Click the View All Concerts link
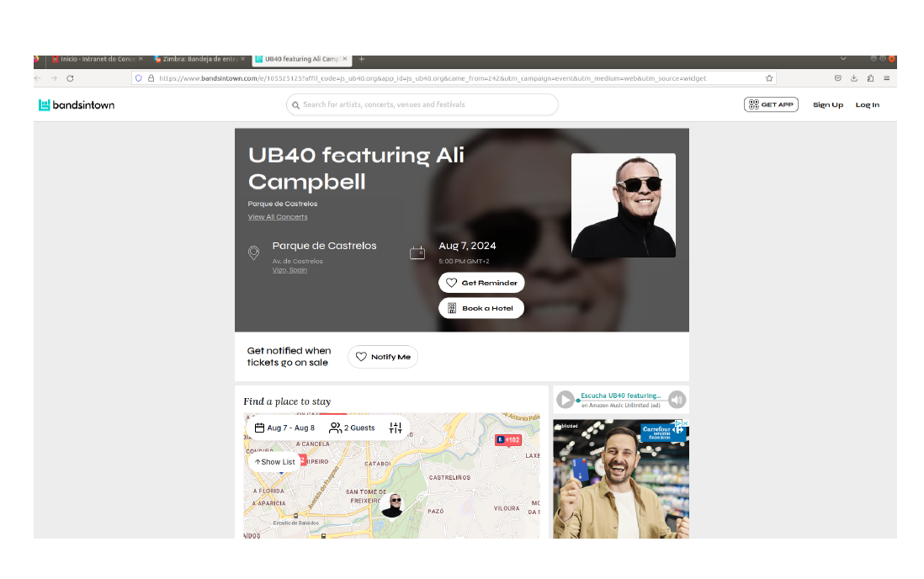 [278, 217]
